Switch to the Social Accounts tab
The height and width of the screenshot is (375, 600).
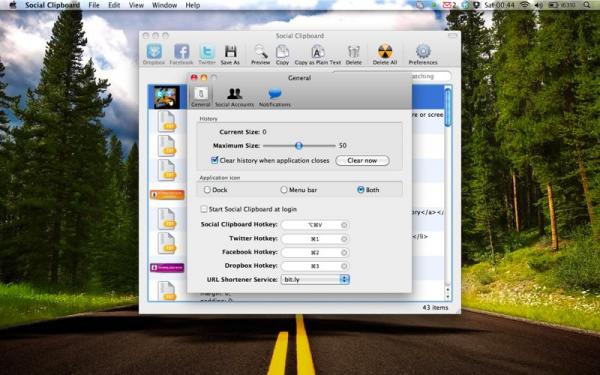pyautogui.click(x=235, y=97)
